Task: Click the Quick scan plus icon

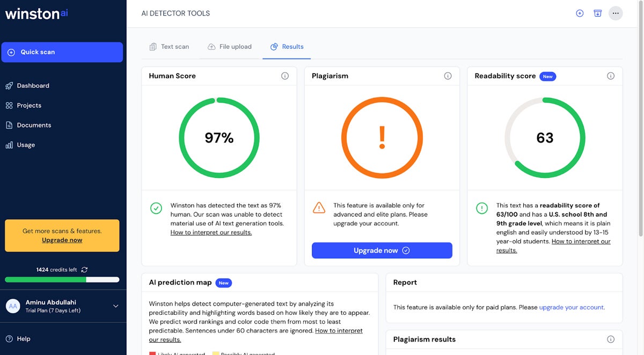Action: click(11, 52)
